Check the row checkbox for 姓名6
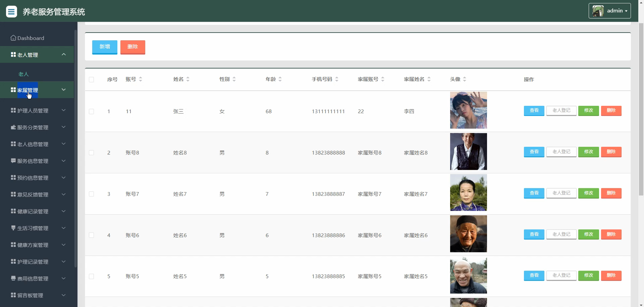Viewport: 644px width, 307px height. 91,235
